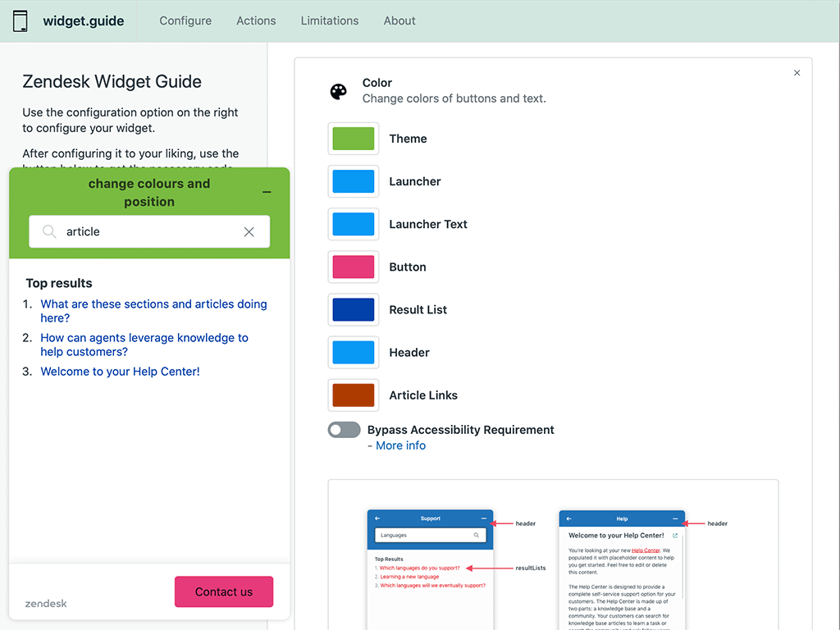Click the zendesk logo at bottom left
Image resolution: width=840 pixels, height=630 pixels.
[45, 604]
